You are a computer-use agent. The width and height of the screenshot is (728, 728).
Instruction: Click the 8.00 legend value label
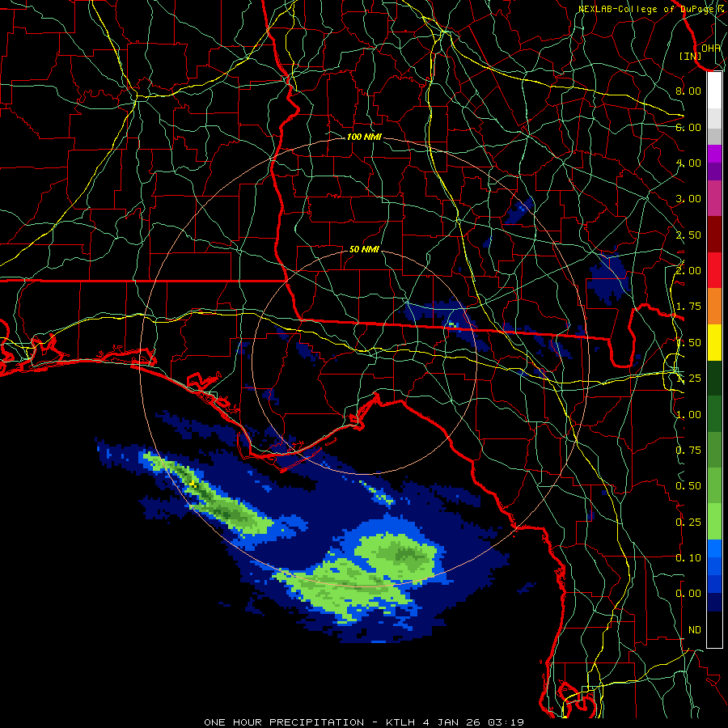(x=688, y=91)
